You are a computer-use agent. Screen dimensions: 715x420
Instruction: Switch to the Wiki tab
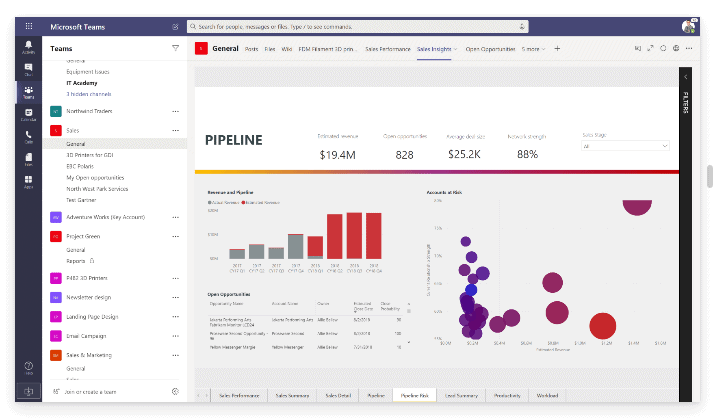point(287,49)
